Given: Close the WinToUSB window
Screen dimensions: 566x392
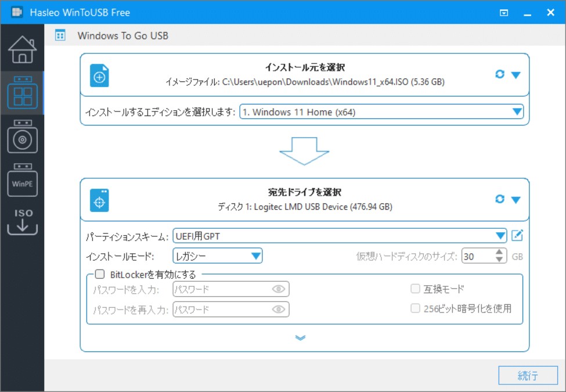Looking at the screenshot, I should pos(550,13).
